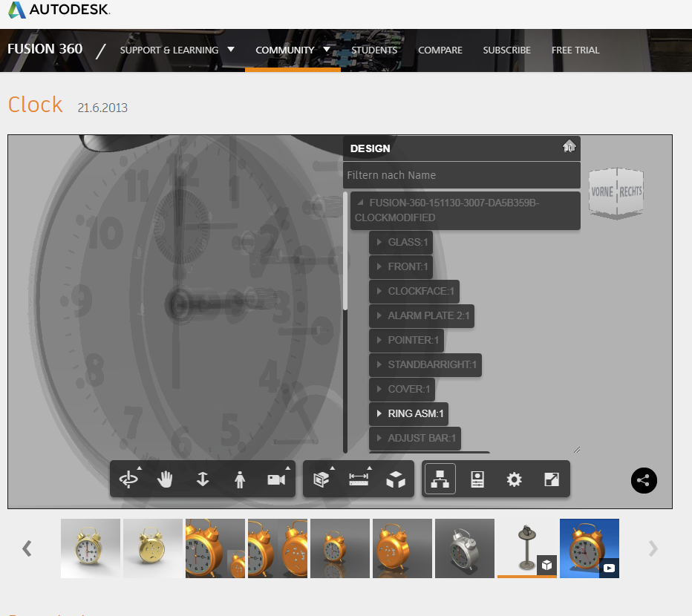
Task: Select the Zoom up-down arrow tool
Action: [203, 479]
